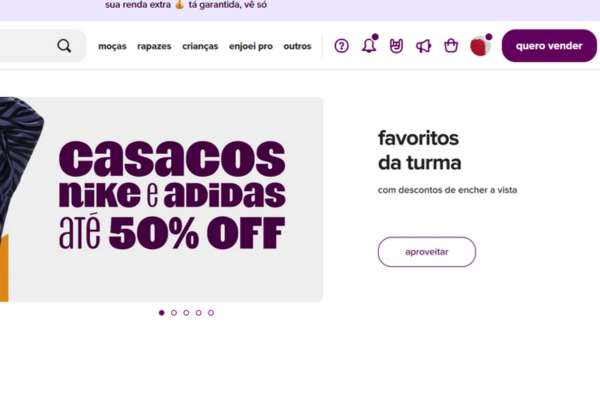
Task: Click the aproveitar button
Action: point(427,252)
